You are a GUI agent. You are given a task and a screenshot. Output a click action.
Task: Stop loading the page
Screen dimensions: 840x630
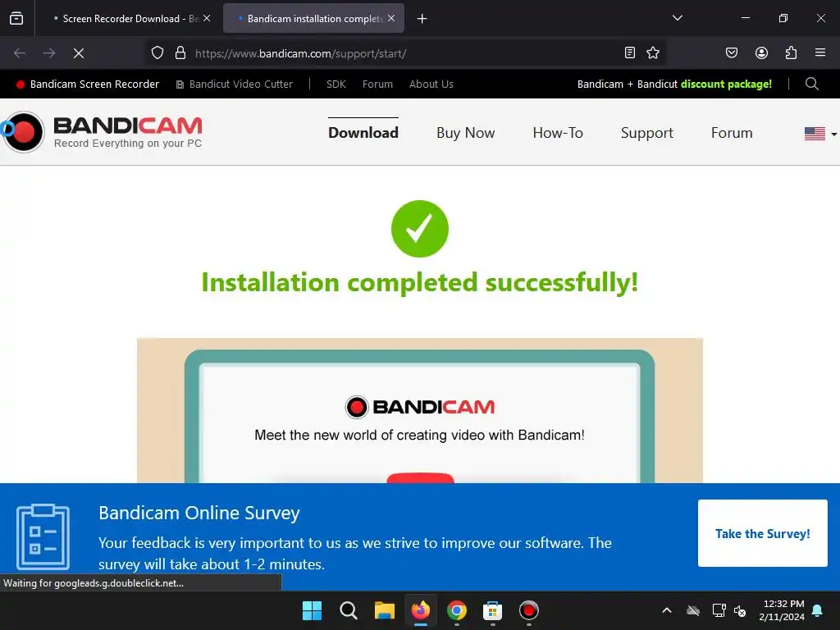point(79,53)
